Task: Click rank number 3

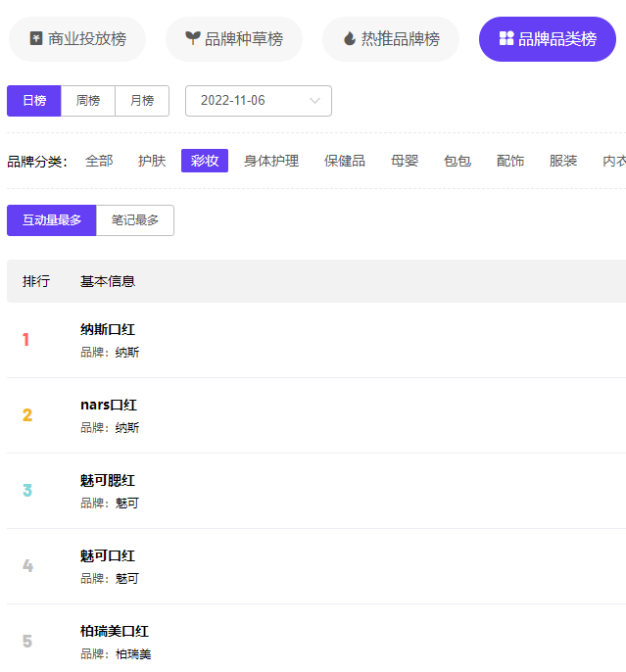Action: [27, 490]
